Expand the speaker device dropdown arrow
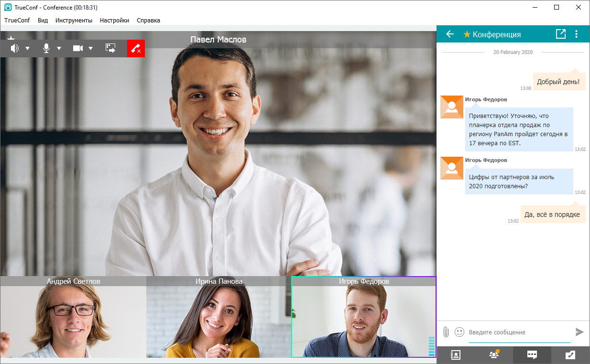Viewport: 590px width, 364px height. pos(28,48)
